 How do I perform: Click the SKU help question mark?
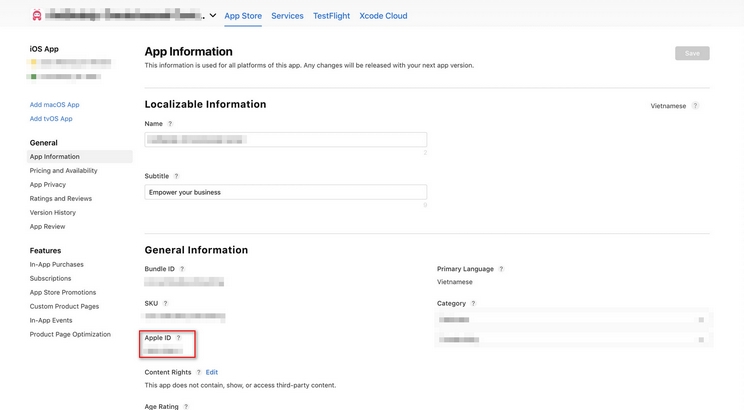click(166, 303)
